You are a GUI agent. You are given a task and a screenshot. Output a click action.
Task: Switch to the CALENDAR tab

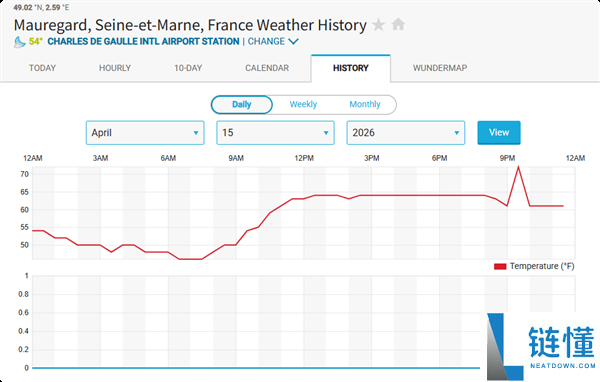[x=267, y=68]
